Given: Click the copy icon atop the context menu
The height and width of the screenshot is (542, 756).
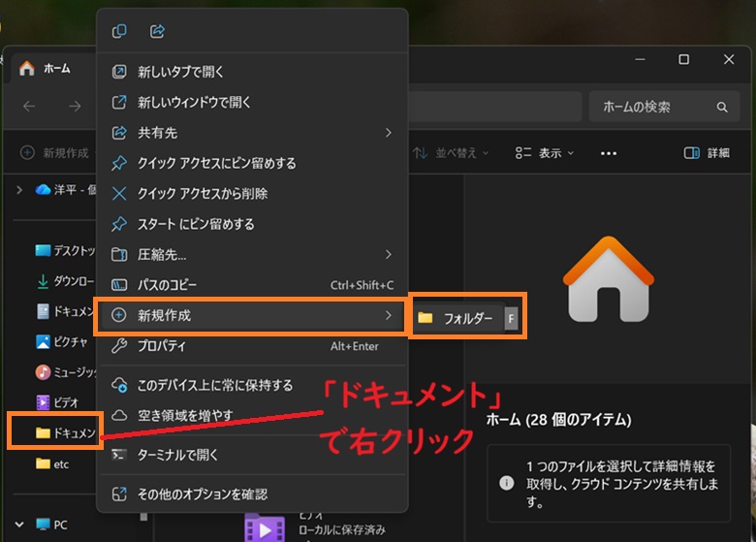Looking at the screenshot, I should [x=119, y=31].
